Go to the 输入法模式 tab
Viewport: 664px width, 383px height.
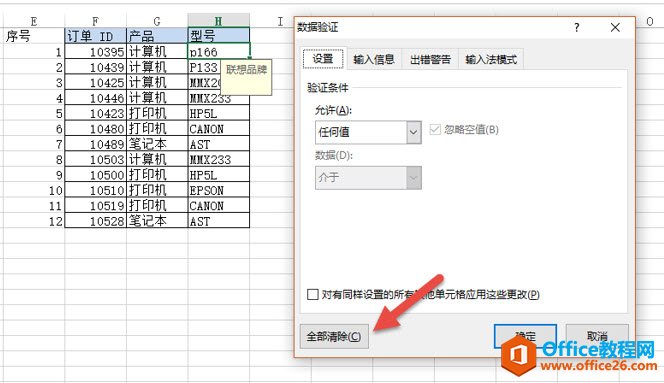491,59
